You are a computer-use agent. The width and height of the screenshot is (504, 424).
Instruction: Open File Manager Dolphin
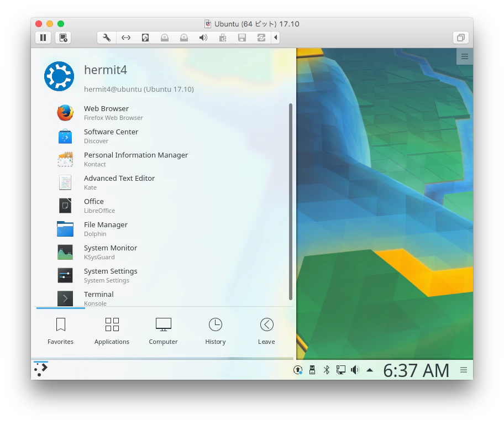(164, 229)
